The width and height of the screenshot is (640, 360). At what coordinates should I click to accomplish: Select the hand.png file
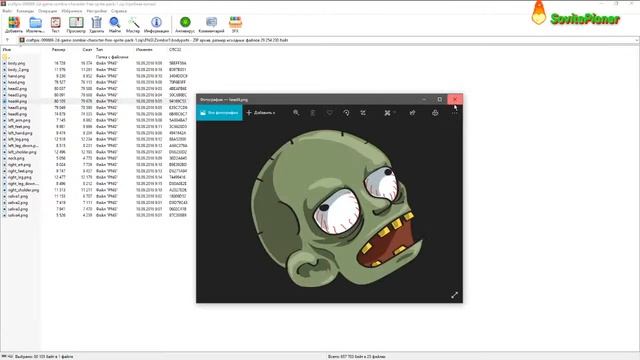pos(16,76)
